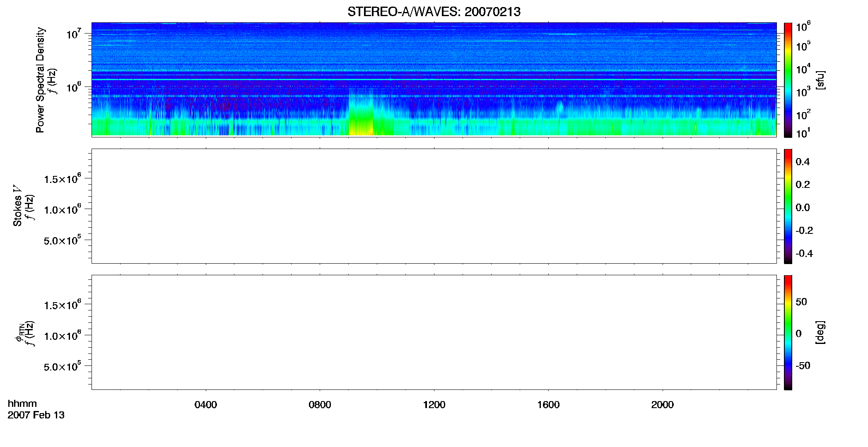This screenshot has width=868, height=447.
Task: Click the 1.5×10^6 tick in Stokes V panel
Action: (63, 178)
